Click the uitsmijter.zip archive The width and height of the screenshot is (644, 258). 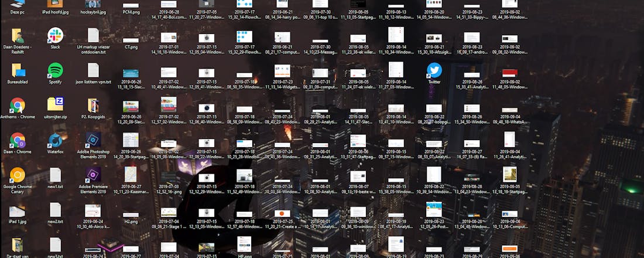click(55, 106)
